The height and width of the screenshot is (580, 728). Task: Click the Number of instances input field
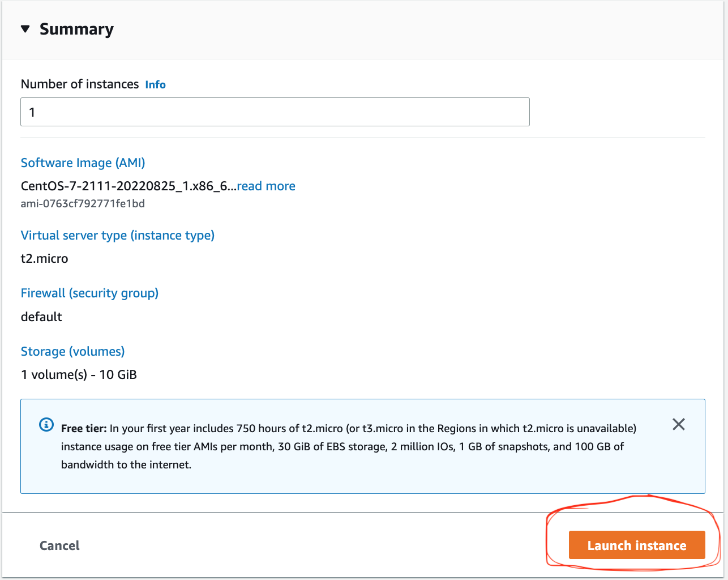275,112
